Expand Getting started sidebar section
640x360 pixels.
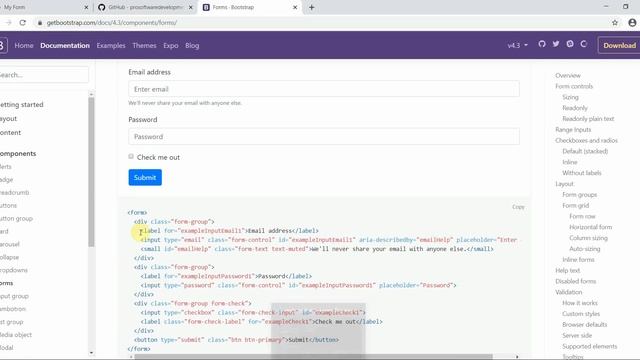click(x=22, y=104)
